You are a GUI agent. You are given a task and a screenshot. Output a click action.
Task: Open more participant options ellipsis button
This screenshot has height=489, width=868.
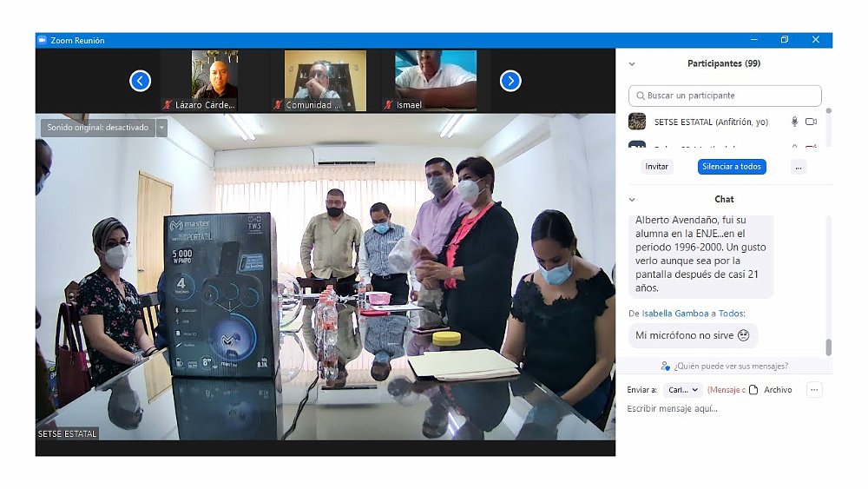798,167
